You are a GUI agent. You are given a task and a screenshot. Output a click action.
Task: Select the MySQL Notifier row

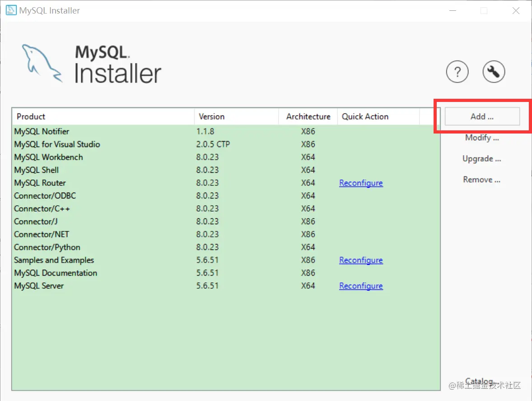point(226,132)
